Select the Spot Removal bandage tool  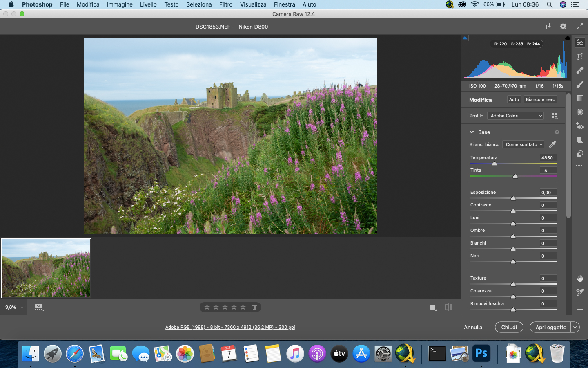(579, 70)
